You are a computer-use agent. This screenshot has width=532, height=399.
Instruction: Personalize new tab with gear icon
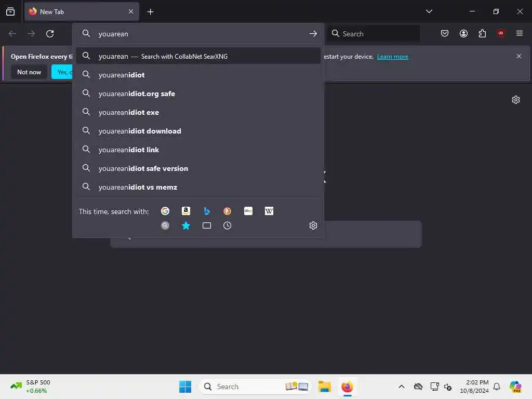click(516, 100)
